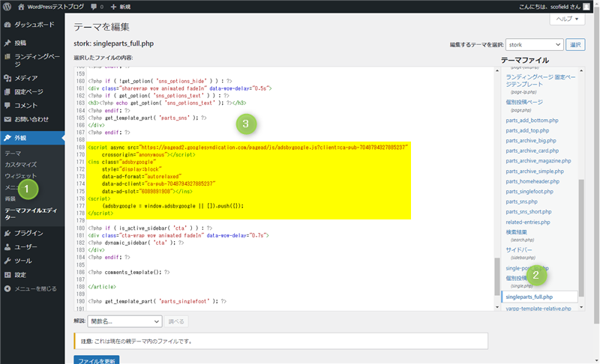This screenshot has height=364, width=600.
Task: Open parts_add_top.php in theme files
Action: (x=527, y=130)
